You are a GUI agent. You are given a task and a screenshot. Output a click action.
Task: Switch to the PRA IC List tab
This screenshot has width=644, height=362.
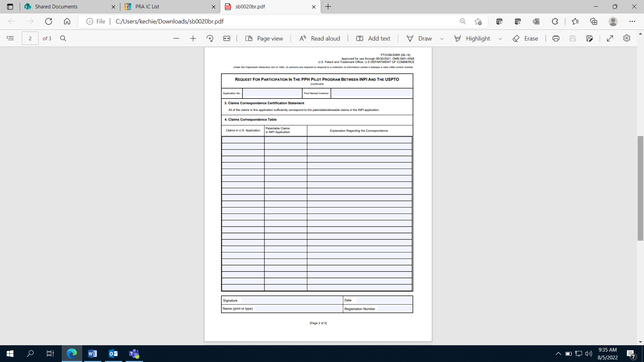(x=148, y=7)
